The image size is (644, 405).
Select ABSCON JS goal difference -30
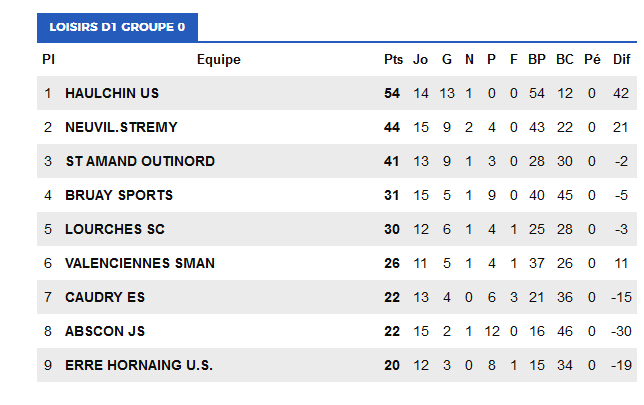coord(621,331)
